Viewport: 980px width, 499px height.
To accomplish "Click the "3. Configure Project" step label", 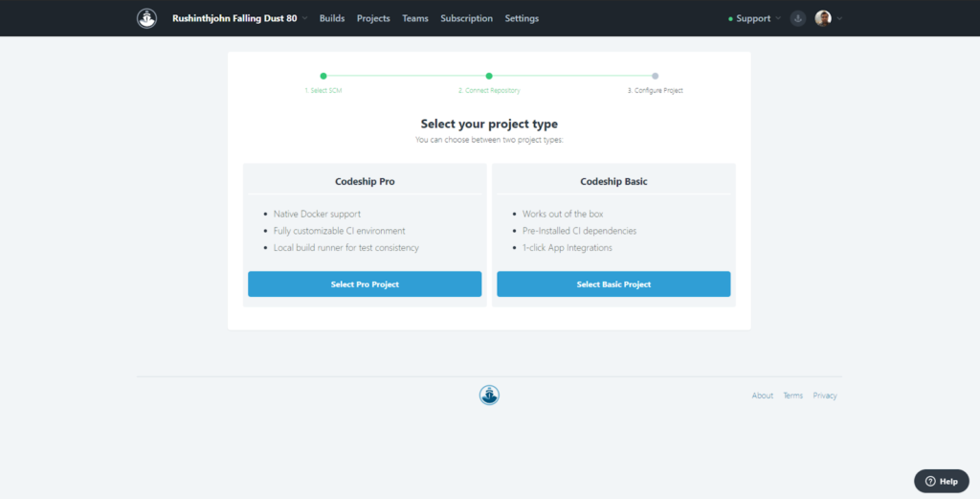I will pyautogui.click(x=655, y=91).
